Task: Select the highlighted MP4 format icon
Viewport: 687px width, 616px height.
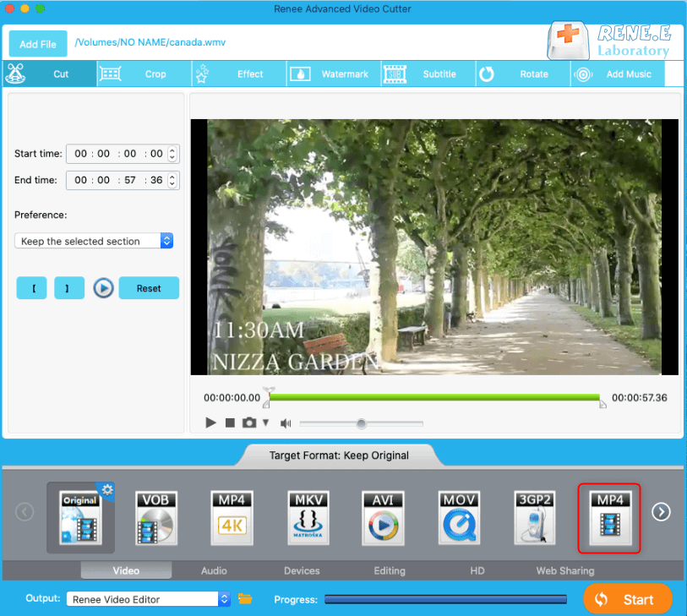Action: coord(609,518)
